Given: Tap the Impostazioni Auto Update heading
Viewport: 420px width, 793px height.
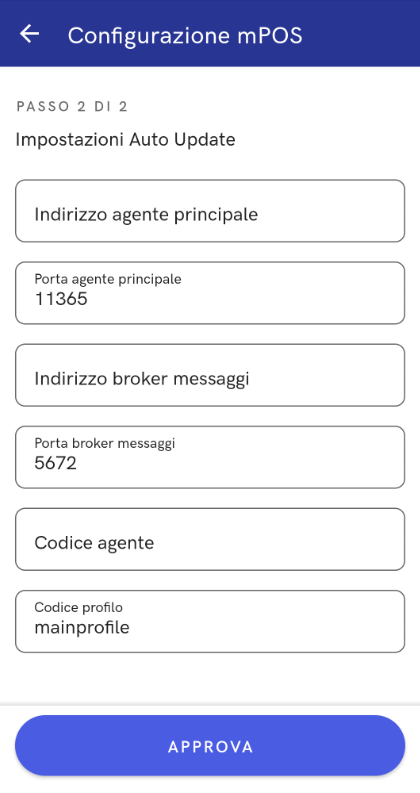Looking at the screenshot, I should [x=125, y=139].
